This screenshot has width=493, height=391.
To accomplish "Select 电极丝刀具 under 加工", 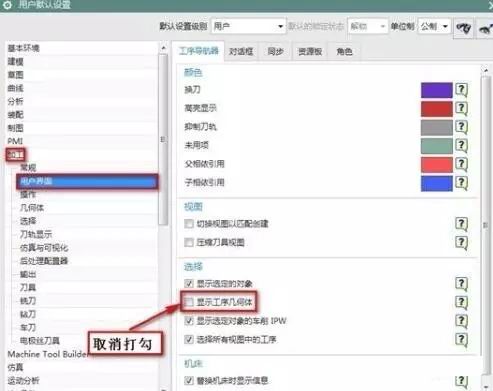I will pos(40,341).
